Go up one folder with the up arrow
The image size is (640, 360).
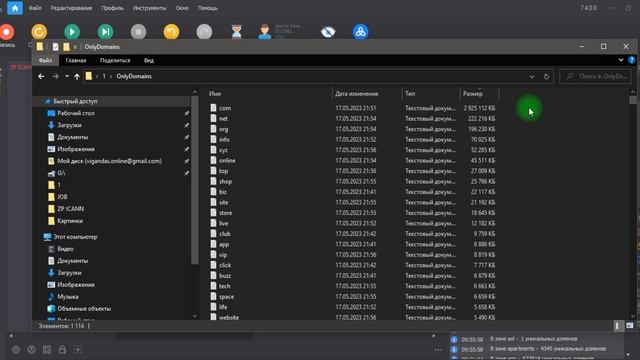77,76
